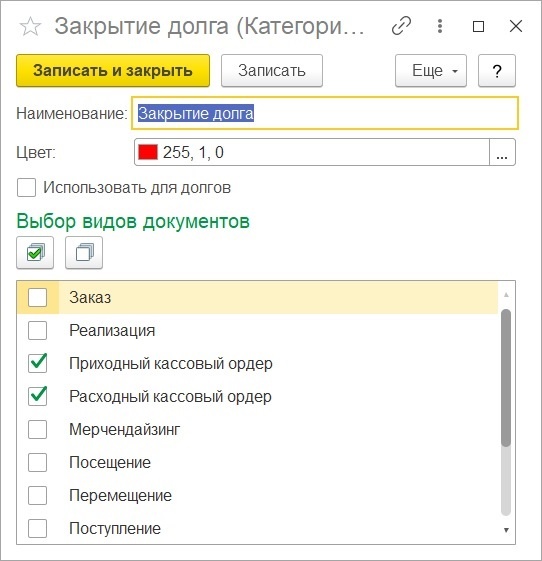Enable the Использовать для долгов checkbox
Screen dimensions: 542x561
coord(26,187)
